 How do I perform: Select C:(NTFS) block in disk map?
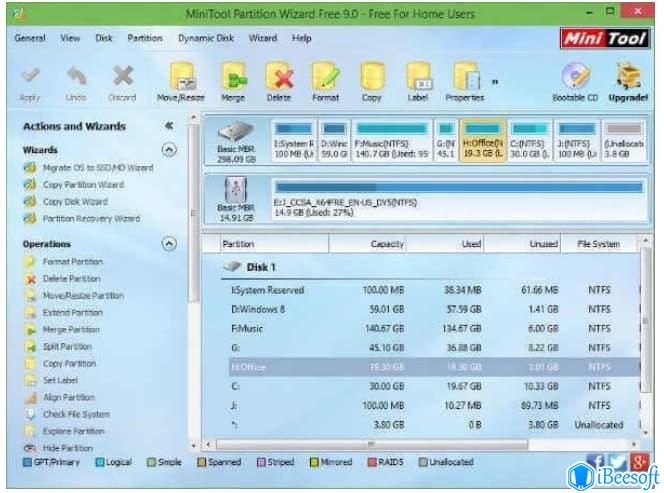click(530, 141)
